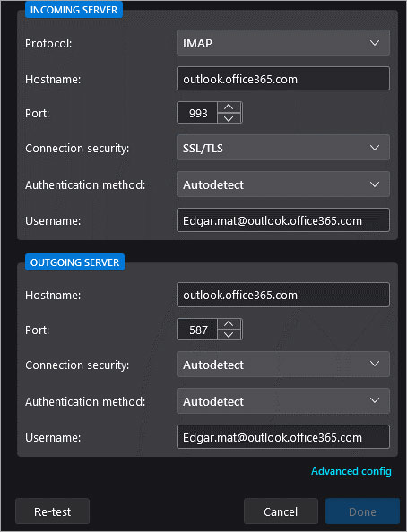Click the incoming server Username field
The width and height of the screenshot is (407, 532).
click(x=283, y=220)
